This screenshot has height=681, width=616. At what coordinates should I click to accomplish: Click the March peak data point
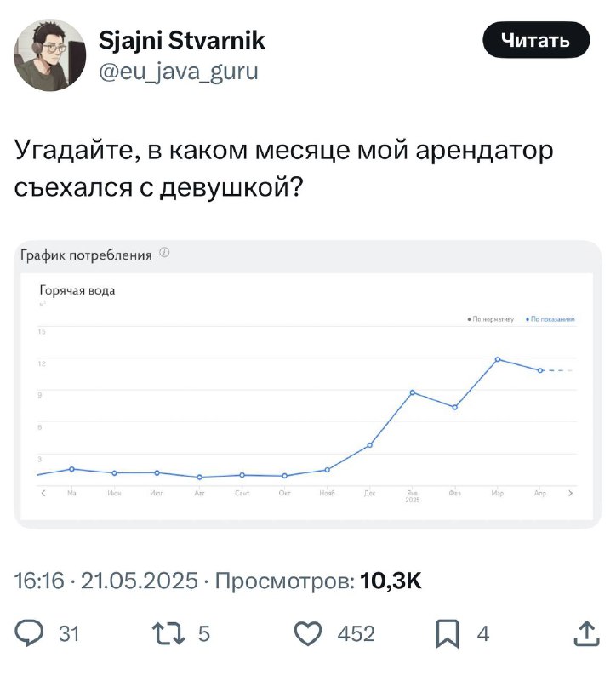click(498, 359)
